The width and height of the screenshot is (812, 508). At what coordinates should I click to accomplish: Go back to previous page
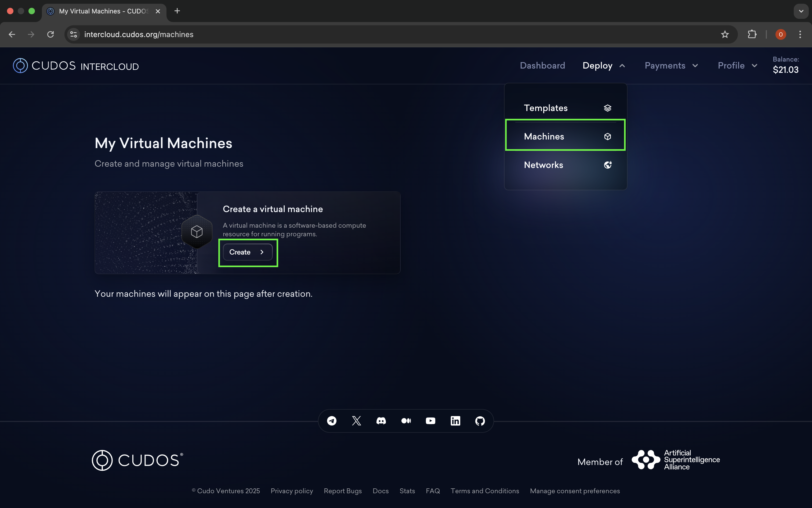pos(12,34)
